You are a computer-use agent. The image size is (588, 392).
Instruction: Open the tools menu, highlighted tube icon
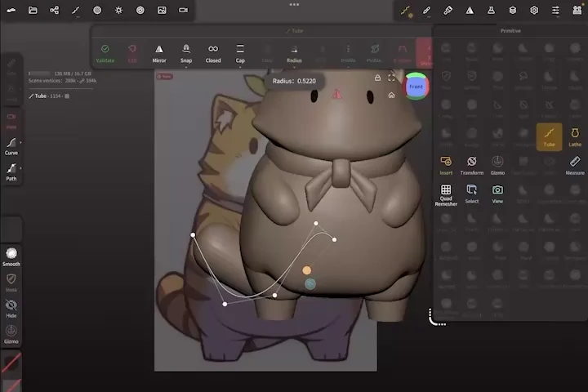405,11
